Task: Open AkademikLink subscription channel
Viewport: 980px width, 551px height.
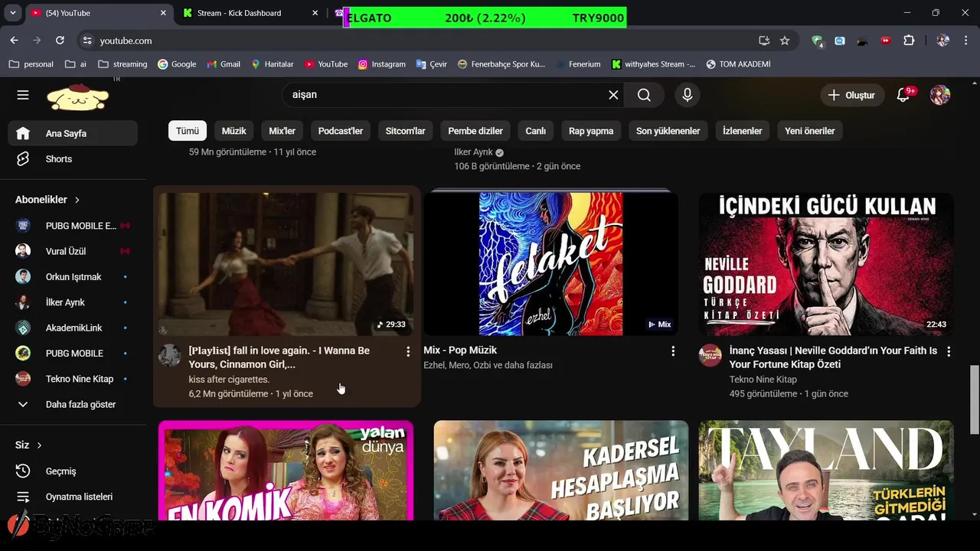Action: tap(73, 328)
